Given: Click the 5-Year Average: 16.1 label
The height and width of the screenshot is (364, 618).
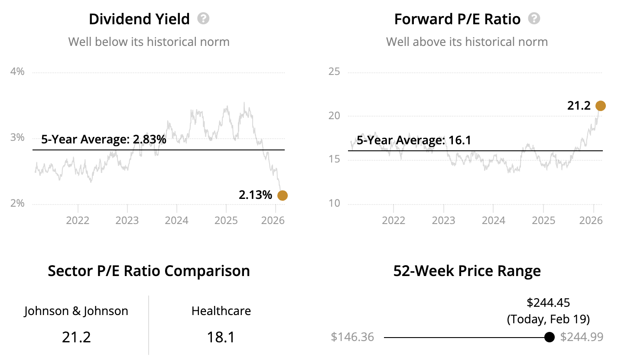Looking at the screenshot, I should click(413, 140).
